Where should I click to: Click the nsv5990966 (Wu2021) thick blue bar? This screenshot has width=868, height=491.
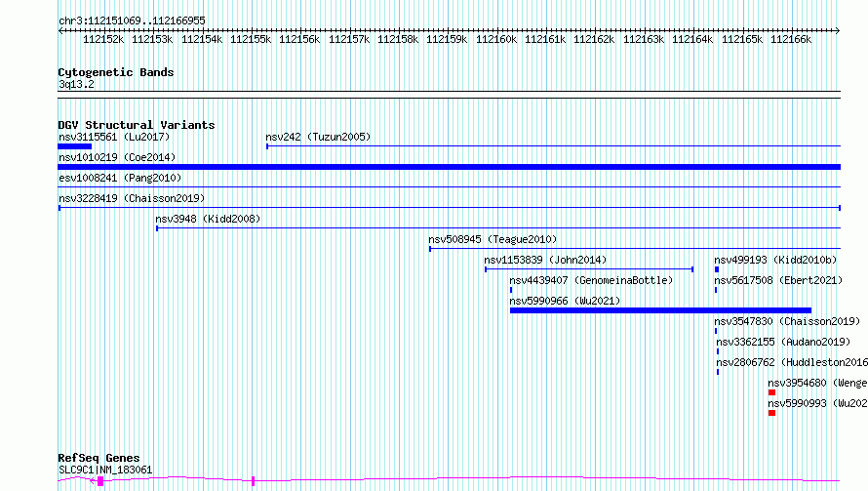pos(660,310)
